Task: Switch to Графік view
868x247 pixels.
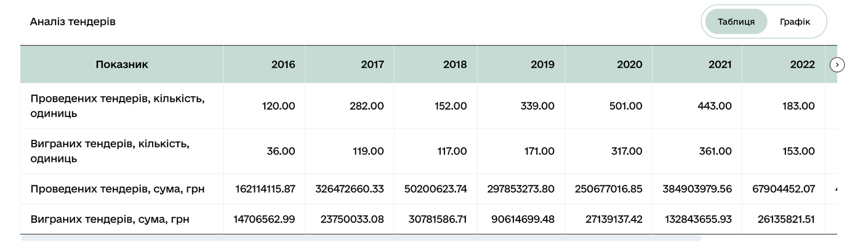Action: [x=794, y=22]
